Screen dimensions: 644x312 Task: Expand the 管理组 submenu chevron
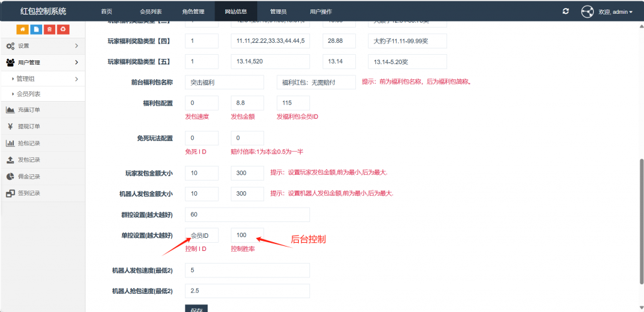coord(76,79)
